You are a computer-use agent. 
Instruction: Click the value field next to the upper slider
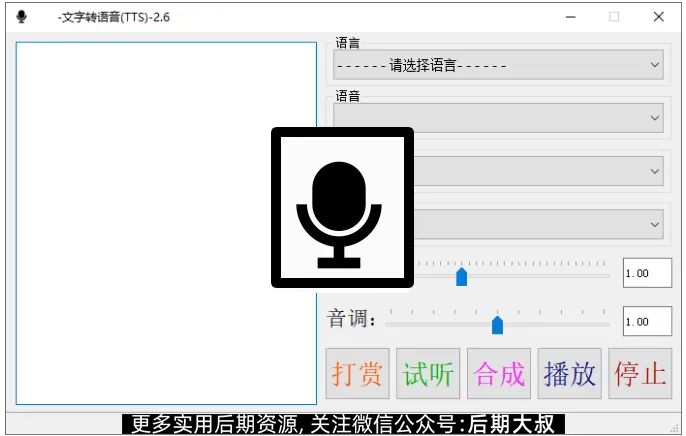click(x=648, y=273)
